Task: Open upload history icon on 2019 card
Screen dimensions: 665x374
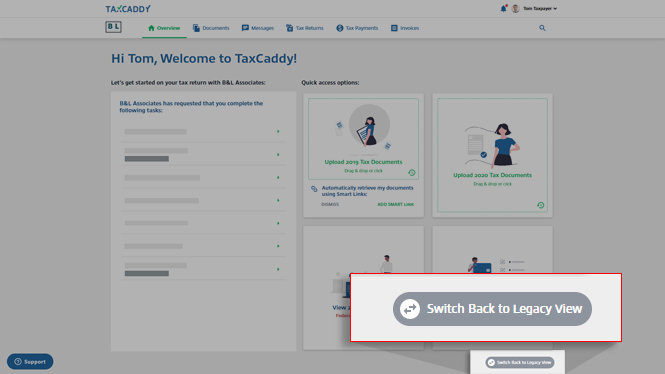Action: point(411,173)
